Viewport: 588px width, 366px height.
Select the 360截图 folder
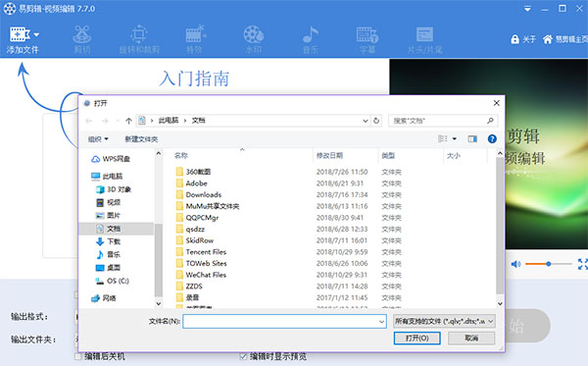[x=193, y=172]
